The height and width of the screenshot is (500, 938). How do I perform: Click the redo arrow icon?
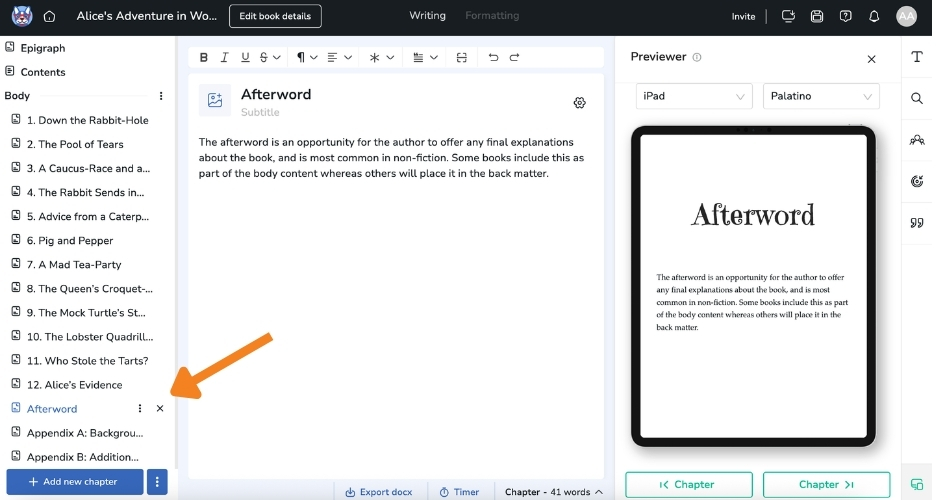[x=514, y=58]
